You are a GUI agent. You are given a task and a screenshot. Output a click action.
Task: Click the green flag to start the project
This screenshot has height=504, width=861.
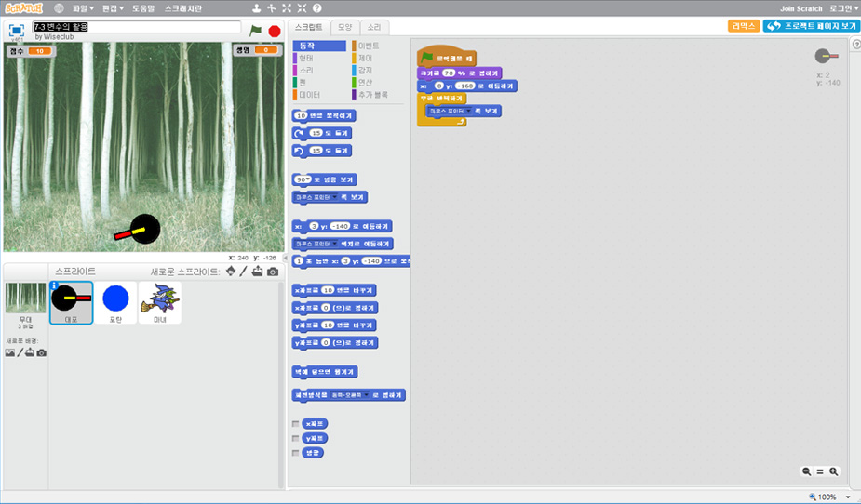pyautogui.click(x=256, y=31)
